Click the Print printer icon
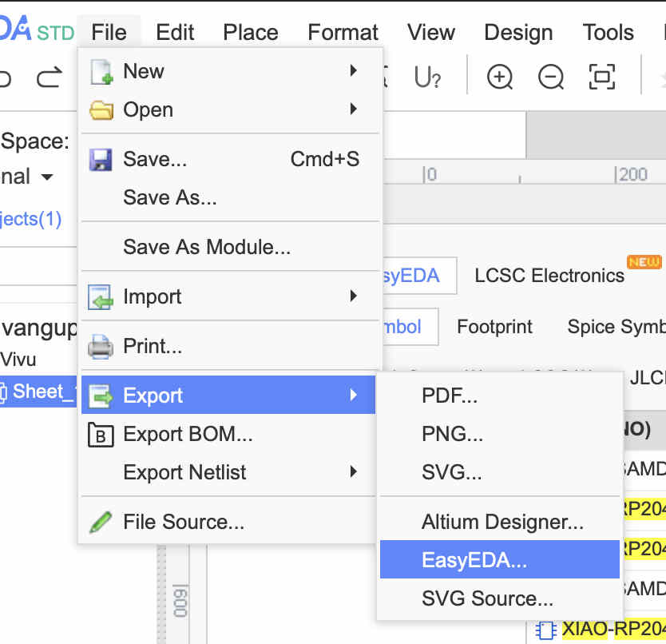The width and height of the screenshot is (666, 644). [101, 347]
